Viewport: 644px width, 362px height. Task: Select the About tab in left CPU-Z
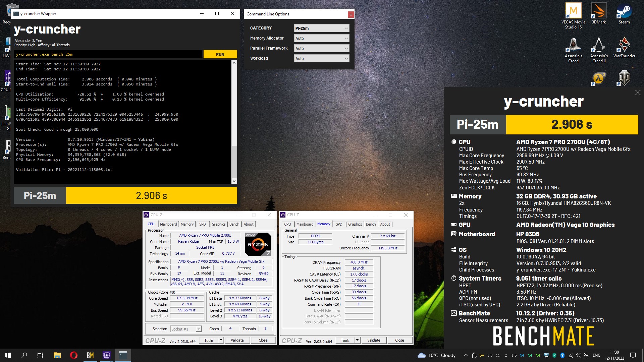(249, 224)
